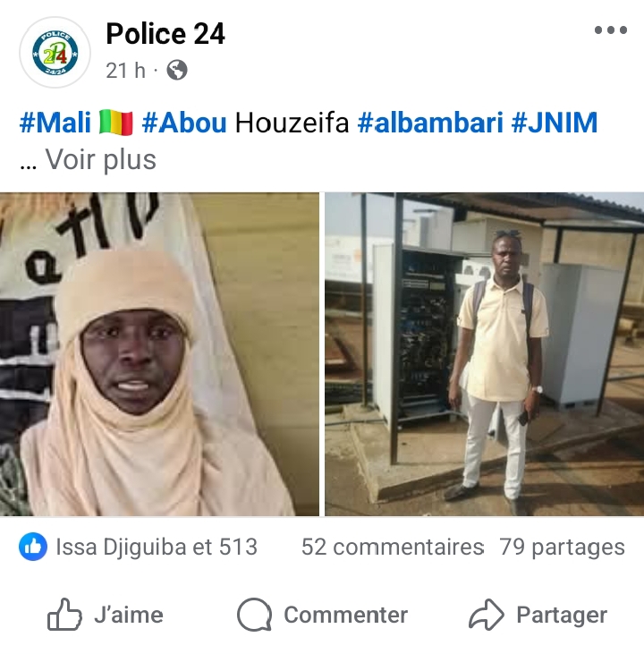
Task: Open the #JNIM hashtag
Action: [555, 123]
